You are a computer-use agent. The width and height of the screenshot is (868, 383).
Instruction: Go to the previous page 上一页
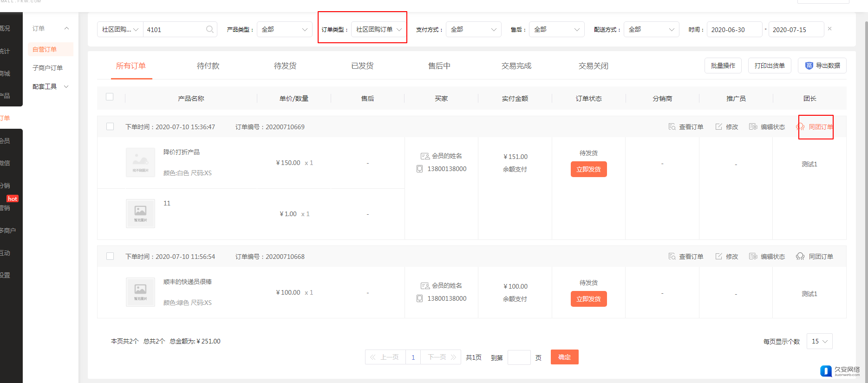click(385, 357)
